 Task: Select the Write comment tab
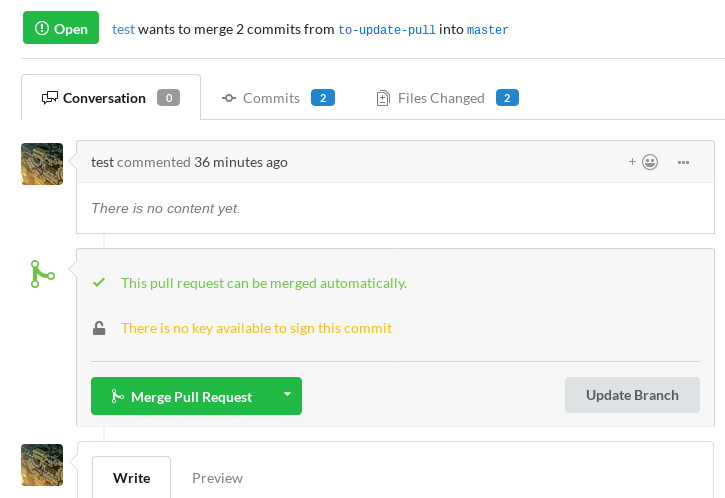pyautogui.click(x=132, y=478)
